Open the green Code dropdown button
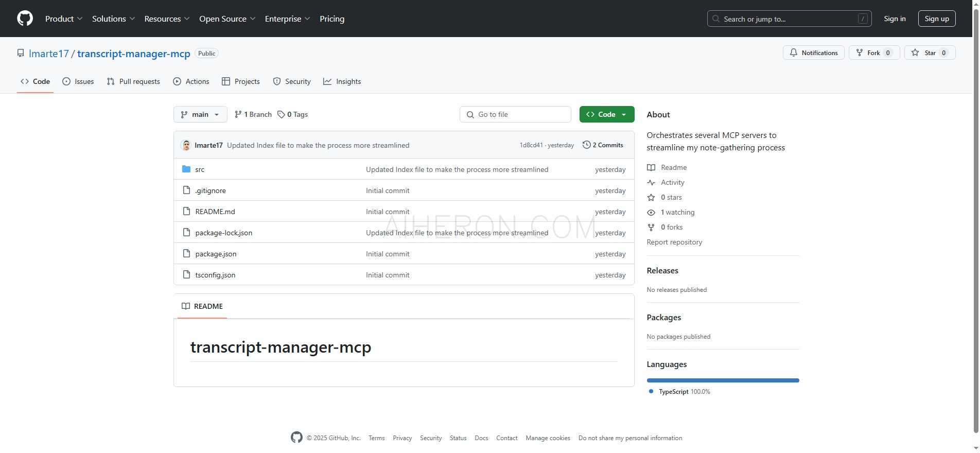980x453 pixels. tap(607, 114)
